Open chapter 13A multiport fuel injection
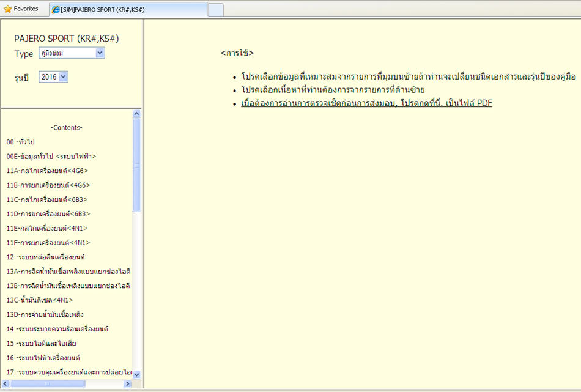Image resolution: width=581 pixels, height=392 pixels. (68, 272)
